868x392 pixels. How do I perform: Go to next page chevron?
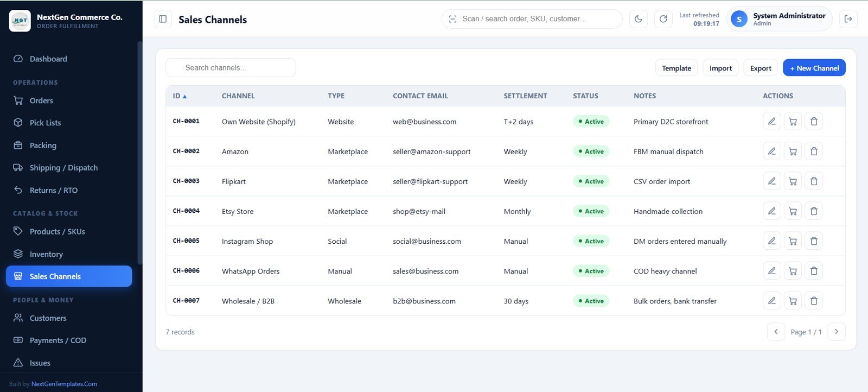(837, 332)
